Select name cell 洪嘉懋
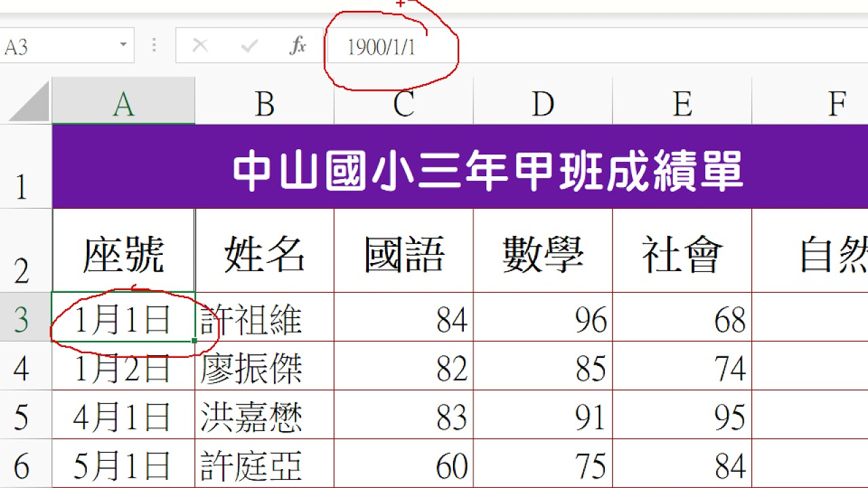This screenshot has height=488, width=868. pos(264,414)
